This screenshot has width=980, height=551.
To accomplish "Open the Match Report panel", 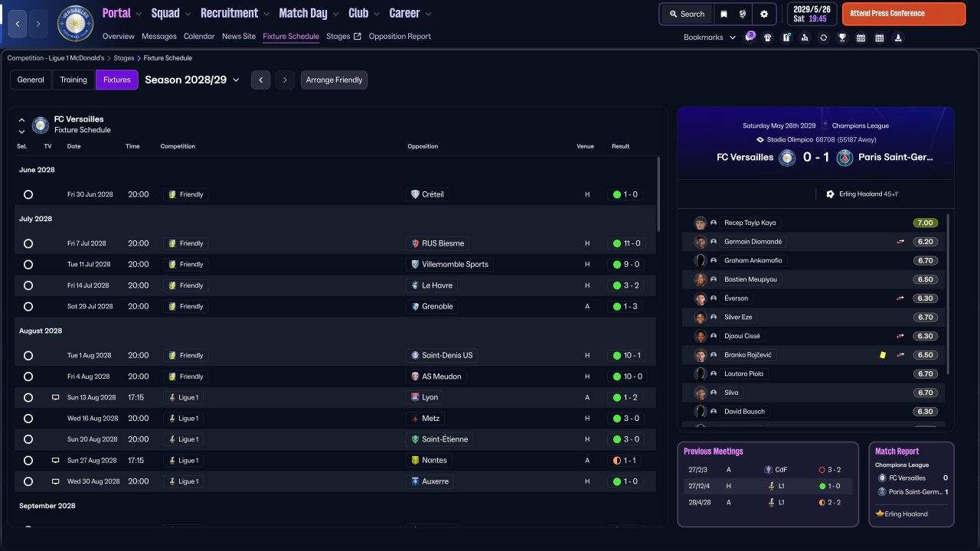I will click(x=911, y=484).
